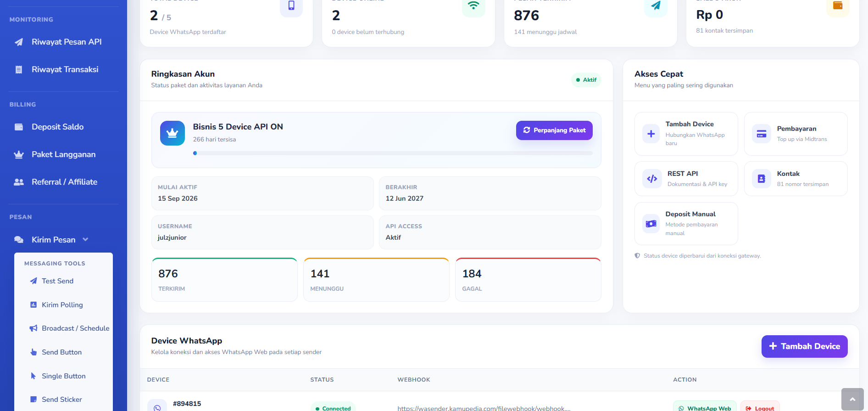Click the megaphone icon beside Broadcast / Schedule
Screen dimensions: 868x411
coord(33,328)
